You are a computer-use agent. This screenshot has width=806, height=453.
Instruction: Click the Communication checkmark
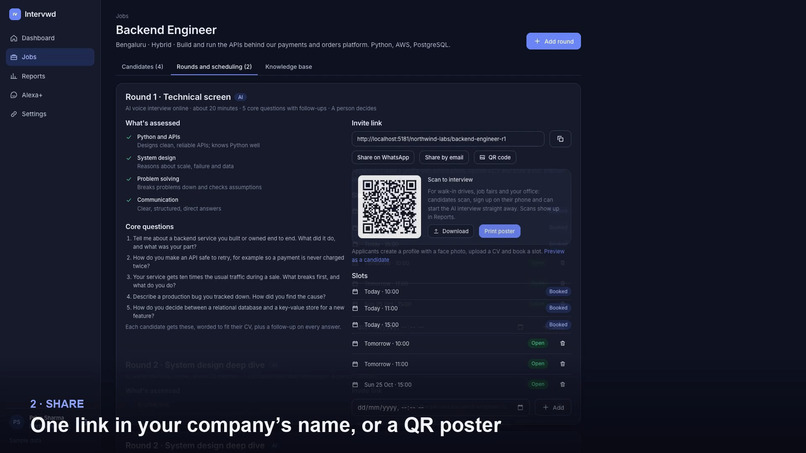pyautogui.click(x=129, y=200)
